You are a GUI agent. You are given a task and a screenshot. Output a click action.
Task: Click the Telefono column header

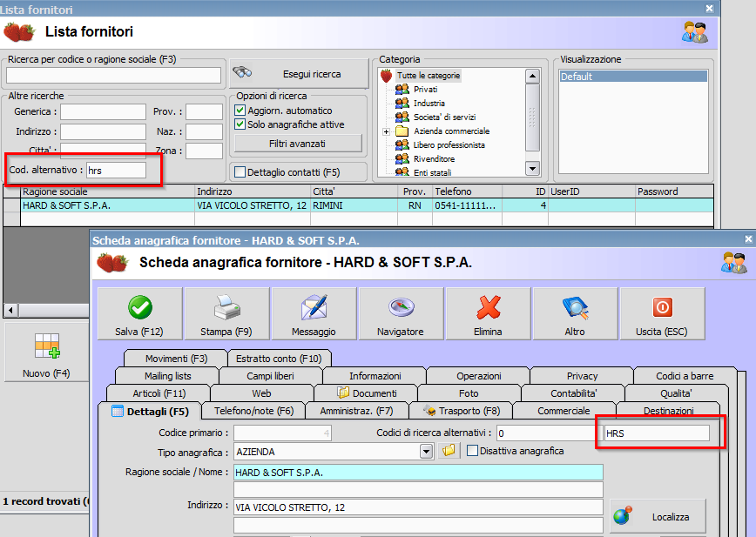coord(467,191)
